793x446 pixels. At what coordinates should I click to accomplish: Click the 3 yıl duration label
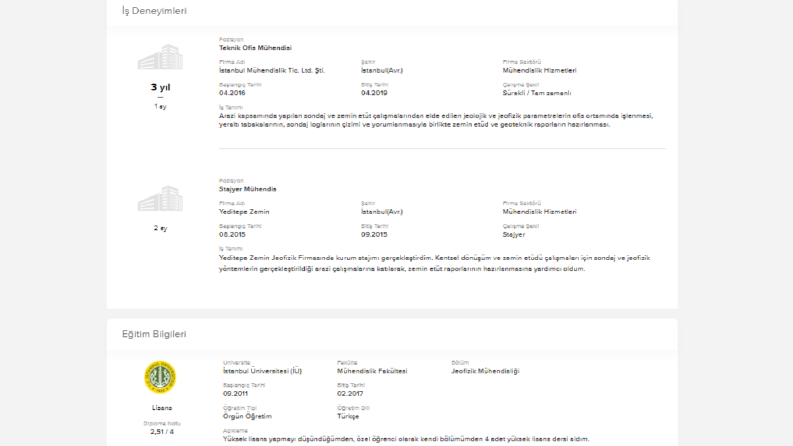pos(160,87)
